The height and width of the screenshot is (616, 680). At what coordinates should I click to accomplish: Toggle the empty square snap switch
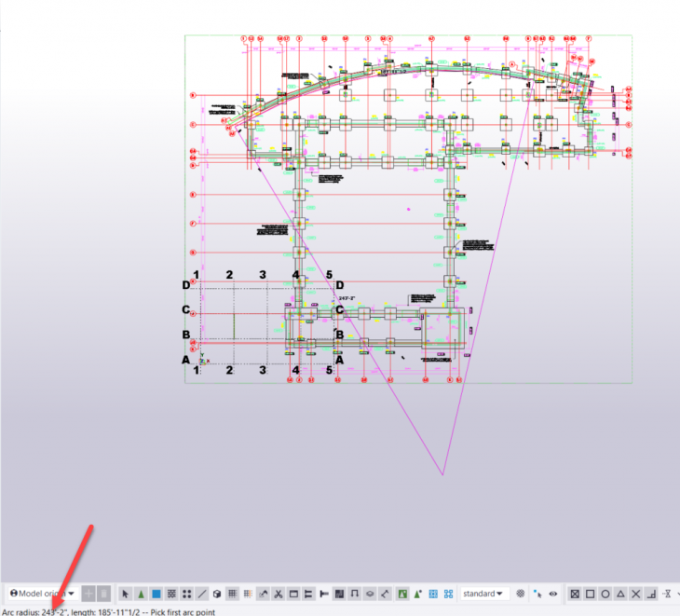591,594
